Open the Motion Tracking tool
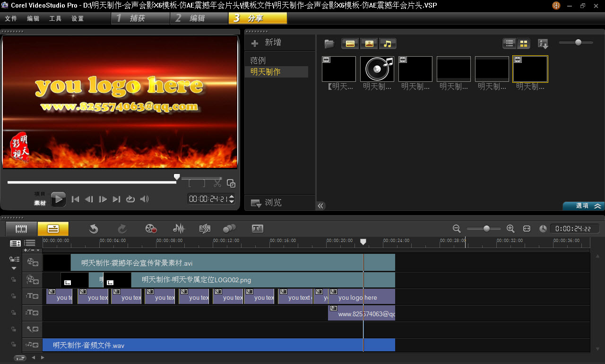The image size is (605, 364). click(229, 229)
